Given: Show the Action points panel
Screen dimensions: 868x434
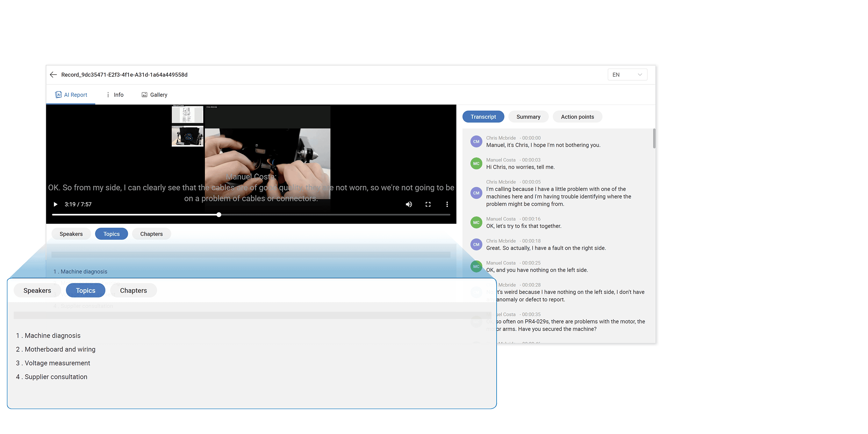Looking at the screenshot, I should [577, 117].
